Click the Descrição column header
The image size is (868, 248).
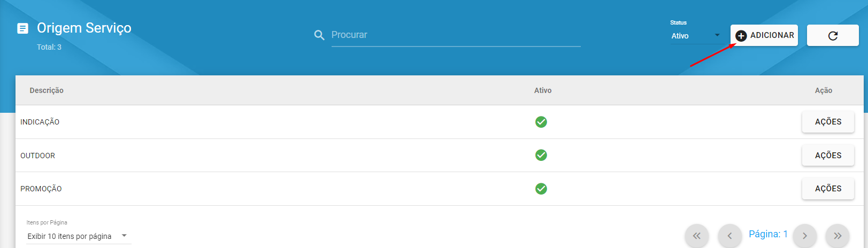pyautogui.click(x=47, y=90)
